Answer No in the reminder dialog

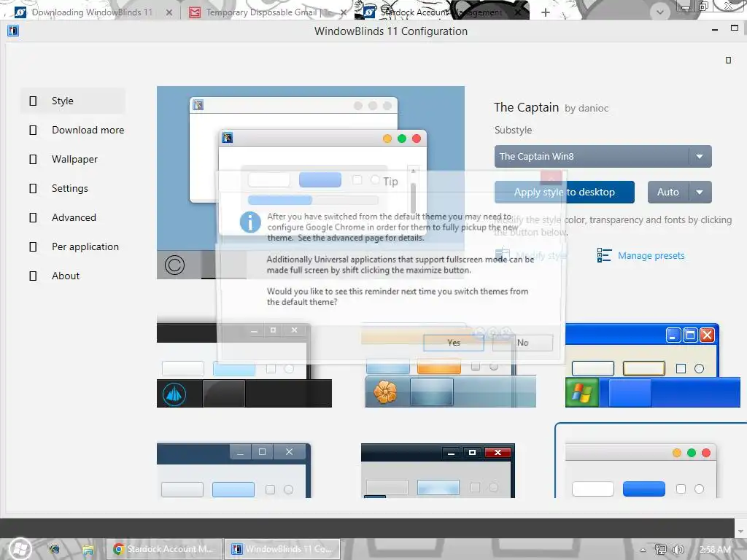click(x=522, y=343)
